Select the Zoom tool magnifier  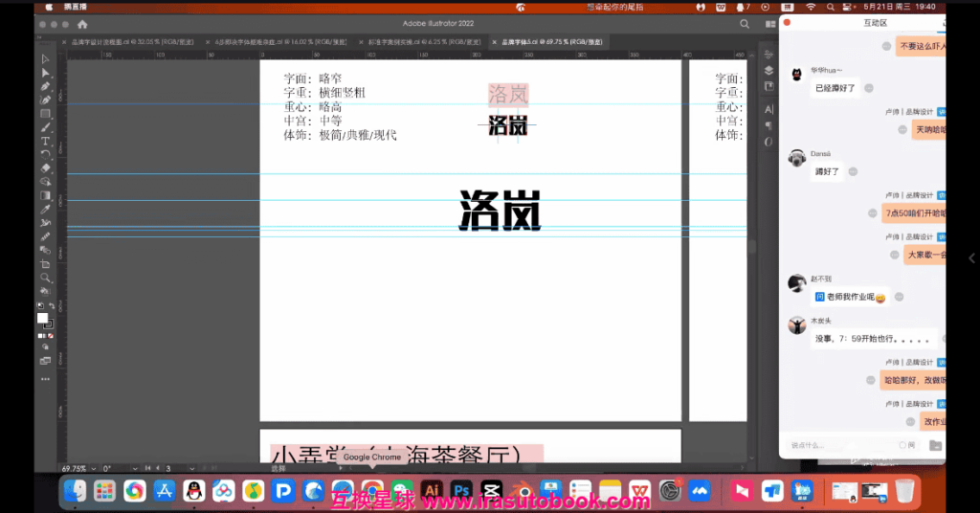click(45, 278)
